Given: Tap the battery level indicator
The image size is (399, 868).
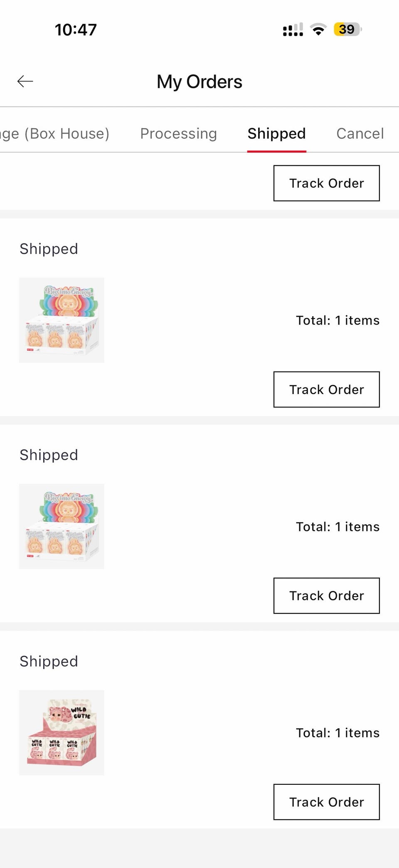Looking at the screenshot, I should 347,30.
